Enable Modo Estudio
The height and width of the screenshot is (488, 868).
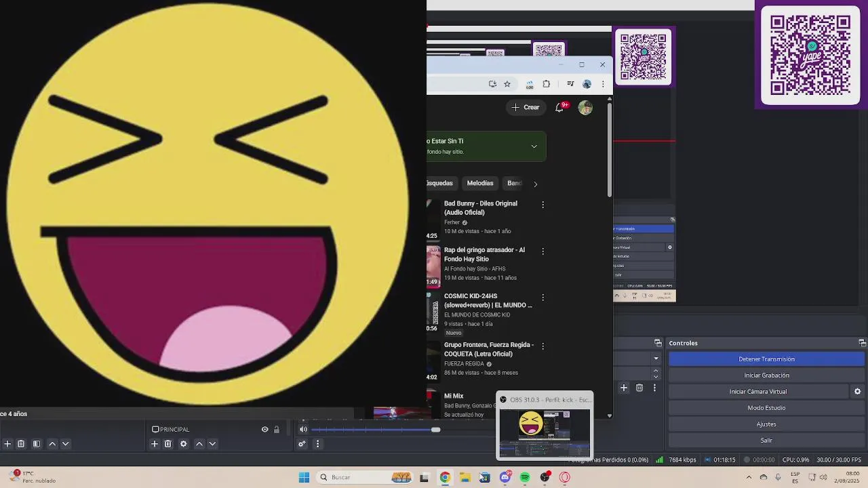(766, 408)
